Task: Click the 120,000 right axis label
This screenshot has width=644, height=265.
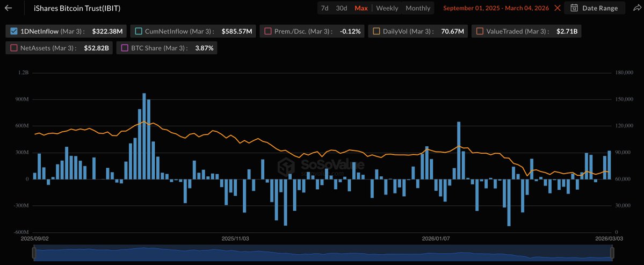Action: (x=625, y=126)
